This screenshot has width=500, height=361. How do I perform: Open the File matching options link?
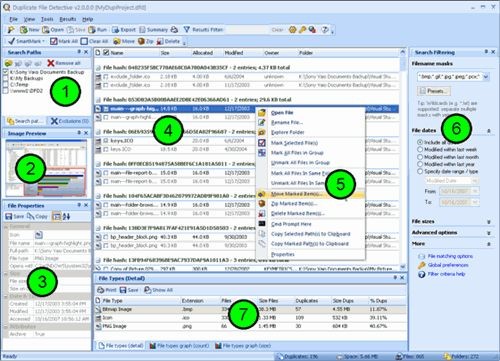tap(450, 256)
